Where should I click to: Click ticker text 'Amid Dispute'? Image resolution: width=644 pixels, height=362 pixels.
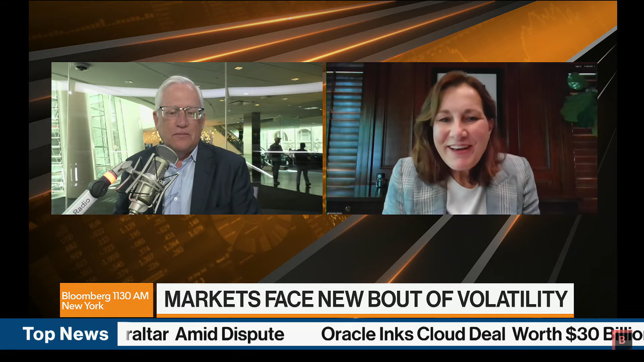point(230,334)
